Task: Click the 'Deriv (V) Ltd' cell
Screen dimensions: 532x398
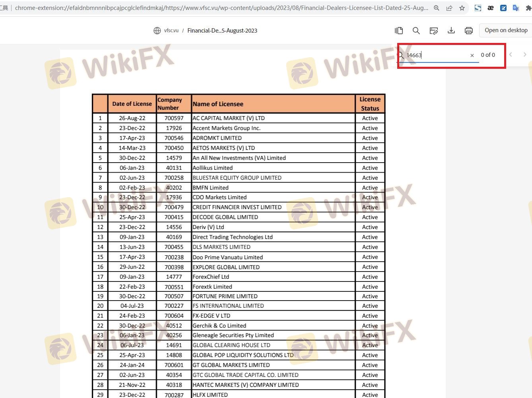Action: click(x=273, y=227)
